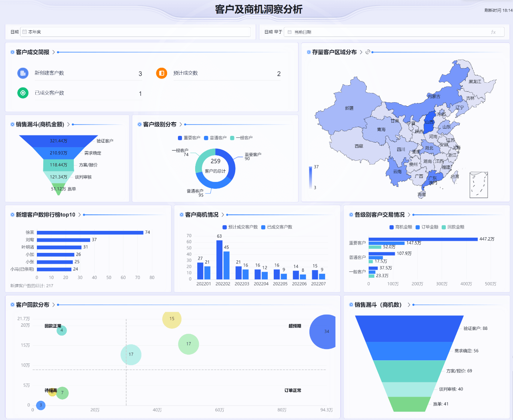Viewport: 513px width, 420px height.
Task: Expand chevron next to 客户成交简报
Action: pyautogui.click(x=54, y=52)
